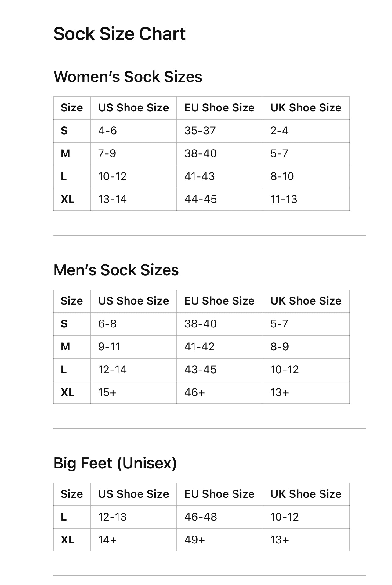Screen dimensions: 392x585
Task: Click the Big Feet (Unisex) heading
Action: pos(115,463)
